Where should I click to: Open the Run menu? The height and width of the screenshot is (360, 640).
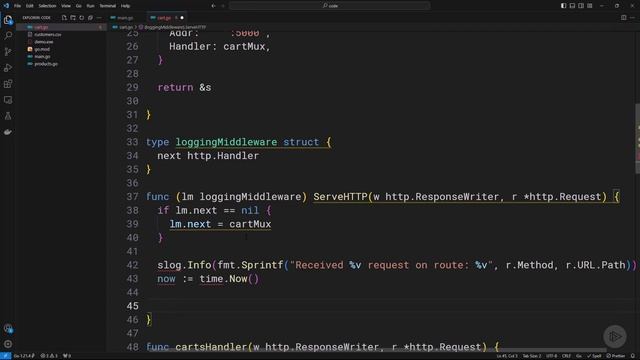90,6
